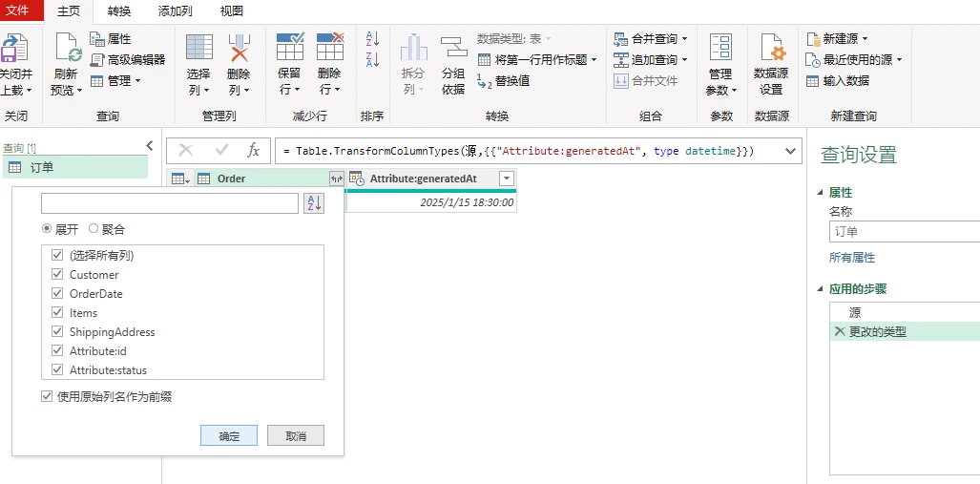
Task: Uncheck the Attribute:status checkbox
Action: (x=57, y=369)
